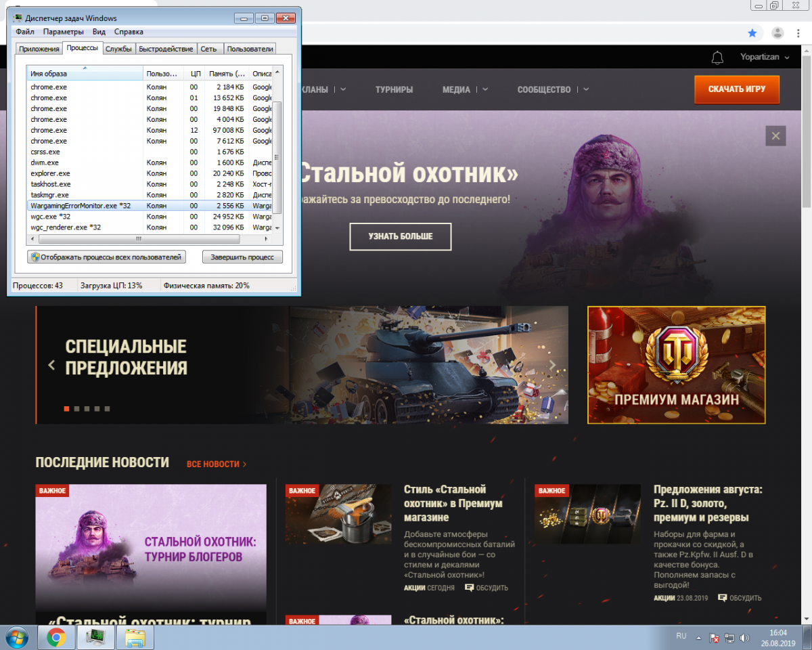
Task: Sort processes by Память column header
Action: pos(227,73)
